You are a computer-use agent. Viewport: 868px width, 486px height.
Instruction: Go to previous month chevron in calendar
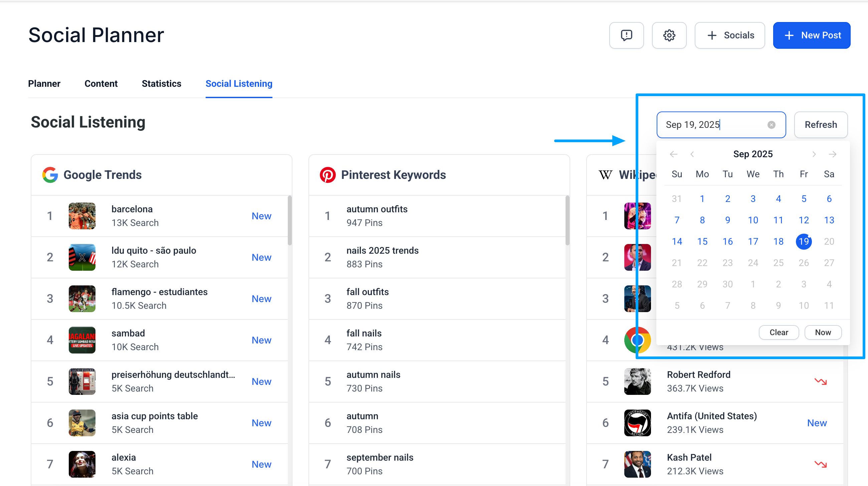(692, 154)
